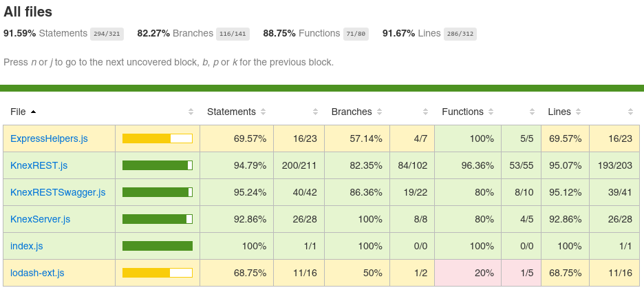Click KnexREST.js branches count 84/102

[413, 165]
